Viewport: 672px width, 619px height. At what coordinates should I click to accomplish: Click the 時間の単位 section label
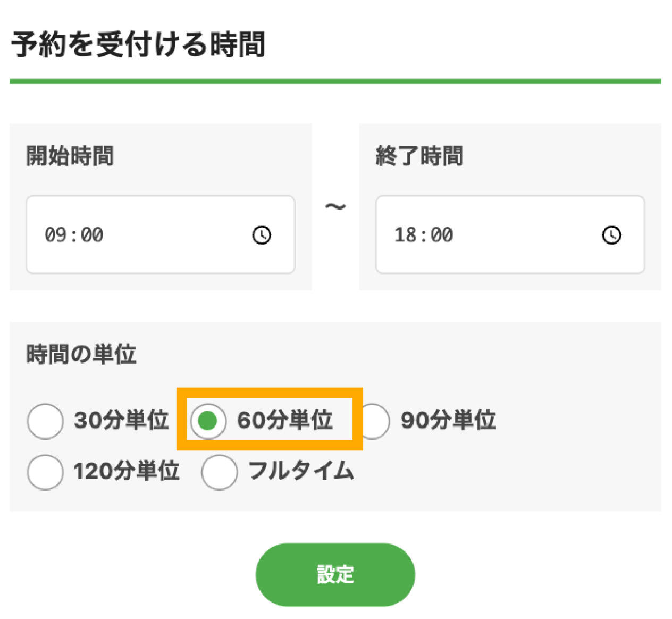(81, 354)
